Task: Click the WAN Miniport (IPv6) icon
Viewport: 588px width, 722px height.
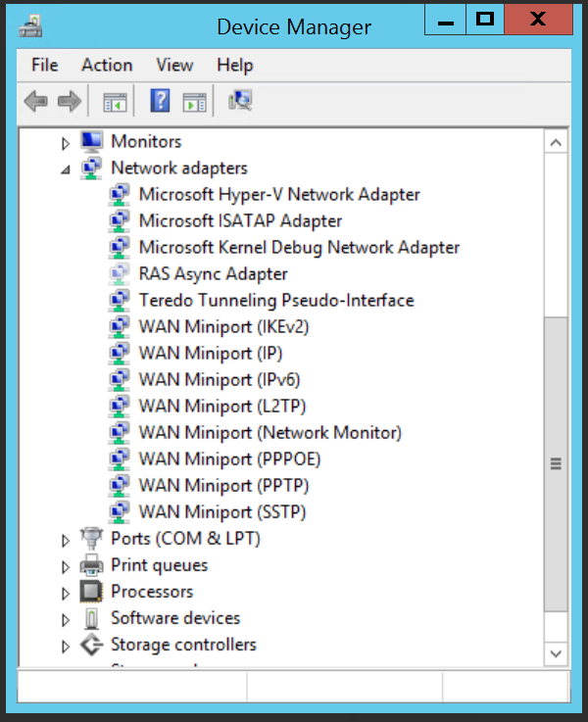Action: click(120, 380)
